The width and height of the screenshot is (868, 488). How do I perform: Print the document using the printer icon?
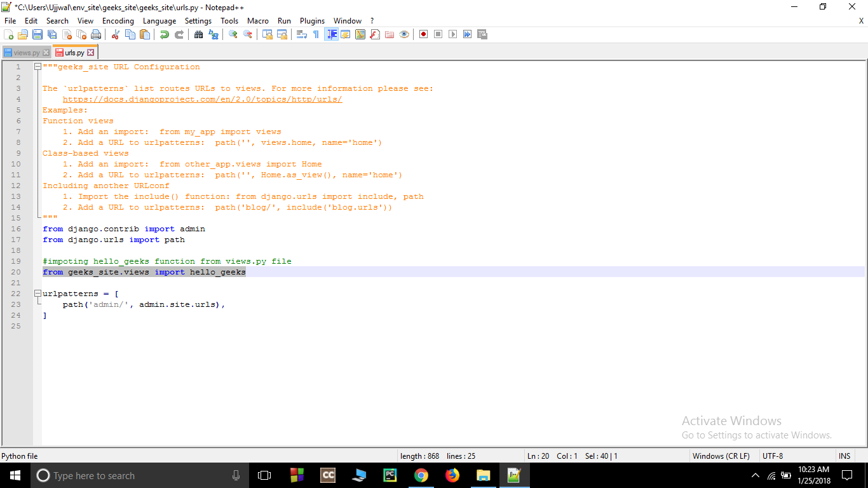click(x=96, y=34)
